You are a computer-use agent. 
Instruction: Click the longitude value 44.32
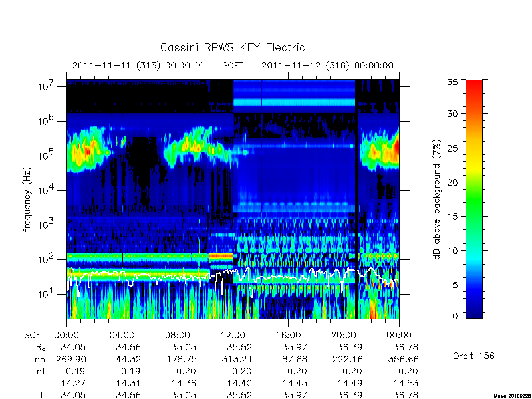click(x=128, y=359)
